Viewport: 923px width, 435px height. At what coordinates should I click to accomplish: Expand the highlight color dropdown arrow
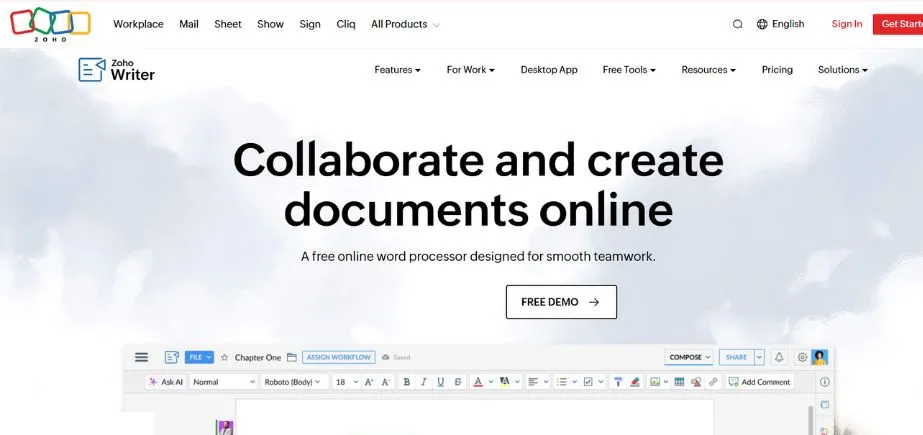(517, 382)
